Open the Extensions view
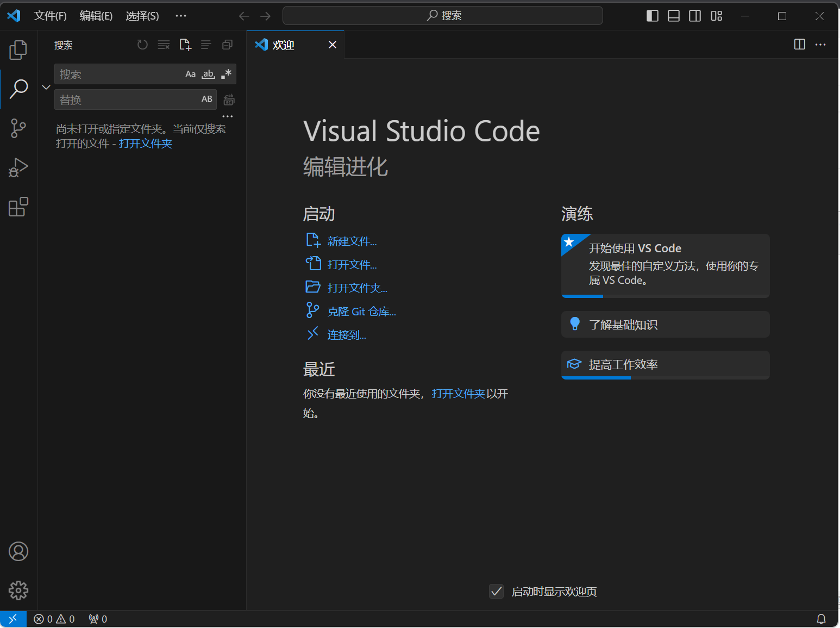Image resolution: width=840 pixels, height=628 pixels. (18, 207)
